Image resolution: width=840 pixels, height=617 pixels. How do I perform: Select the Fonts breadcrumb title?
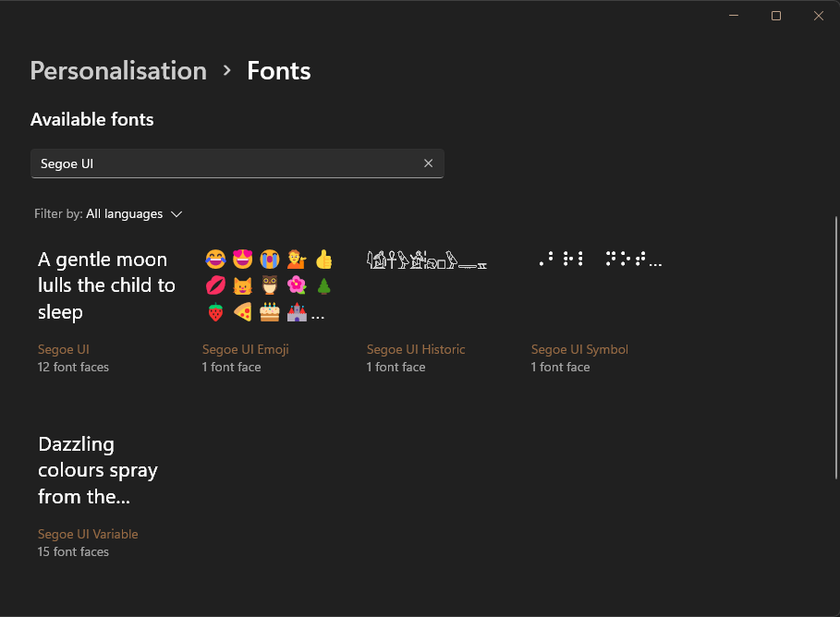(278, 70)
